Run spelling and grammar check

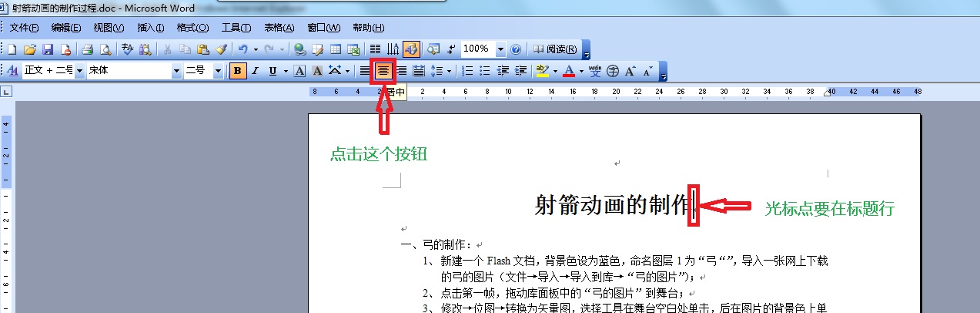click(128, 49)
